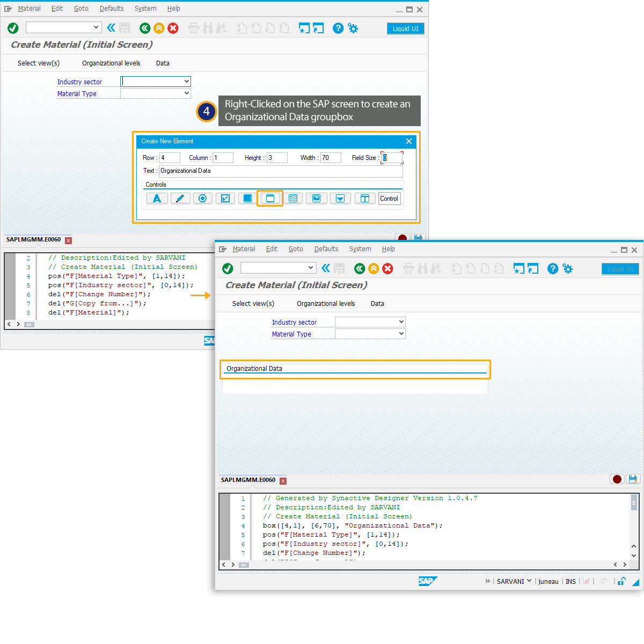Click the green Back icon in back window
Screen dimensions: 644x644
tap(145, 28)
